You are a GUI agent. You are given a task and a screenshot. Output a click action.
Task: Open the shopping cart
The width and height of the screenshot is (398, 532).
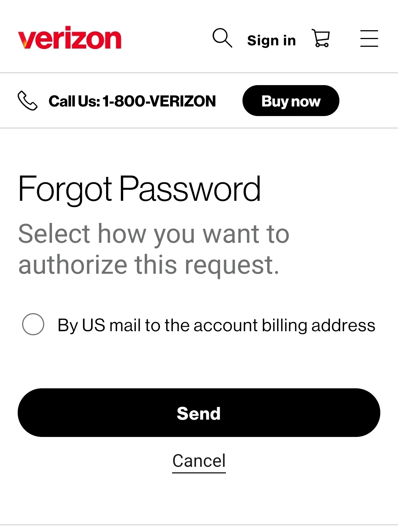(x=321, y=38)
